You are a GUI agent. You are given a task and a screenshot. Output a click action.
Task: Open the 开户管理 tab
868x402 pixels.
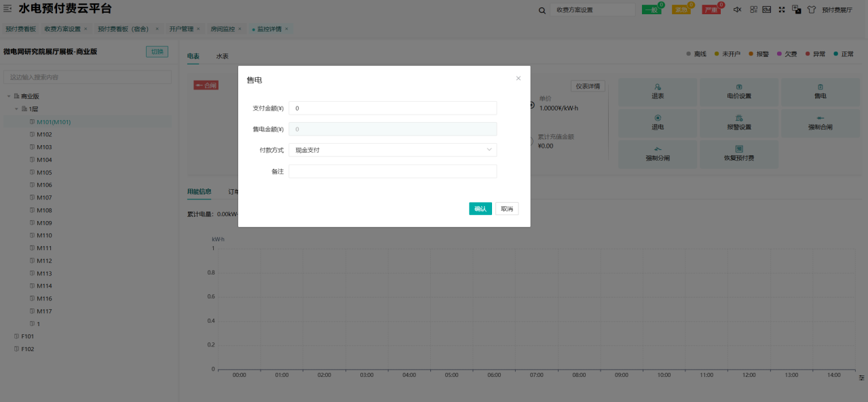(181, 29)
